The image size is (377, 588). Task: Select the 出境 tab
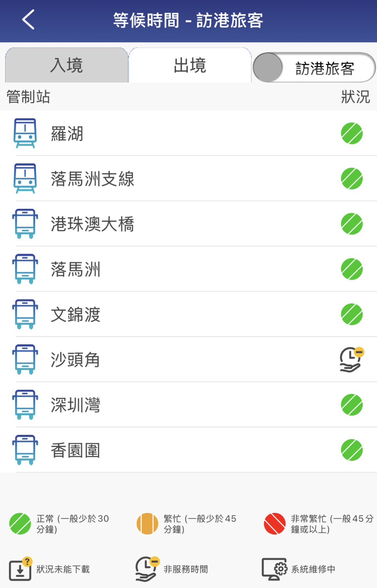(x=190, y=66)
